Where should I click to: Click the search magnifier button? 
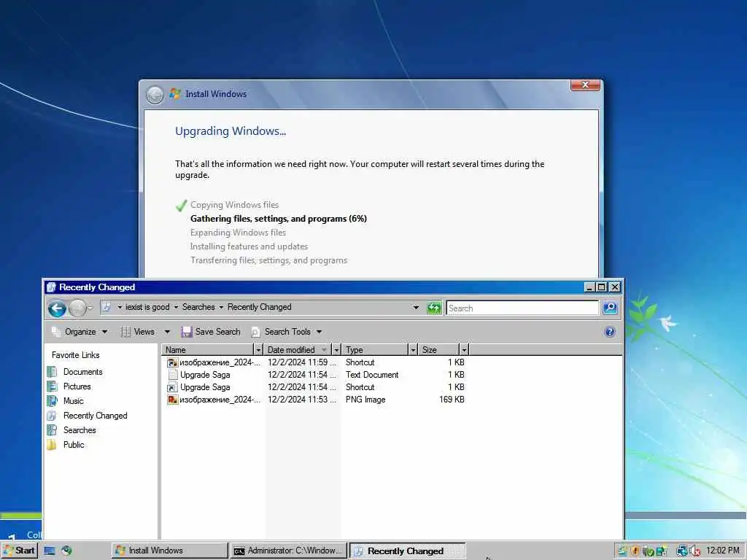[x=610, y=308]
